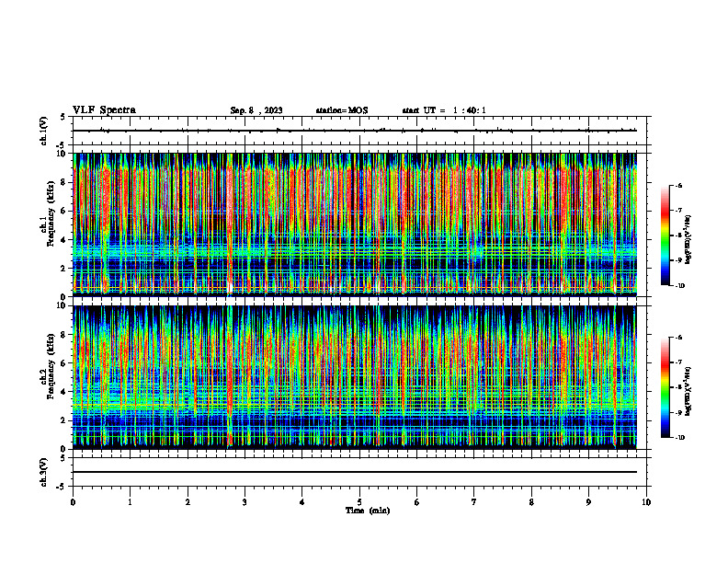Click the "ch.3(V)" axis label
The height and width of the screenshot is (563, 728).
(x=44, y=473)
